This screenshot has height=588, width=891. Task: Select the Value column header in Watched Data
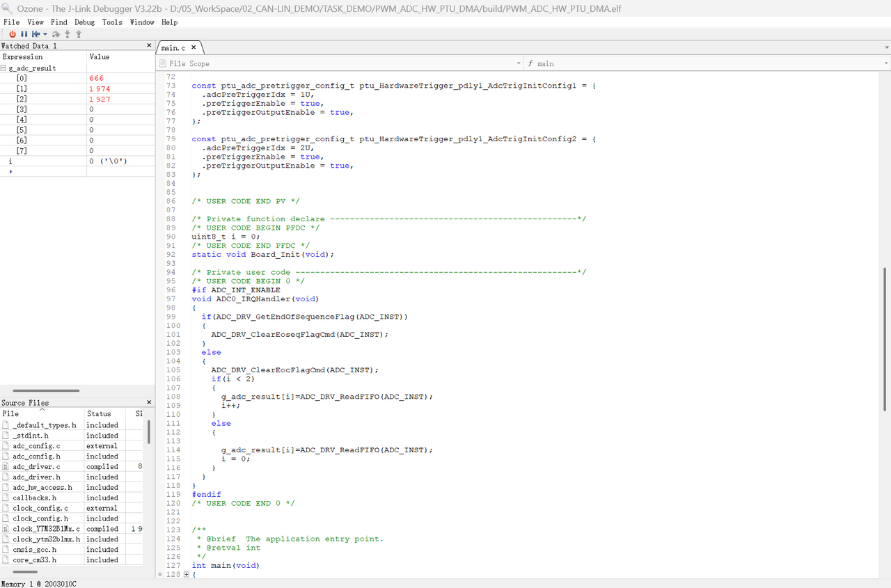120,57
